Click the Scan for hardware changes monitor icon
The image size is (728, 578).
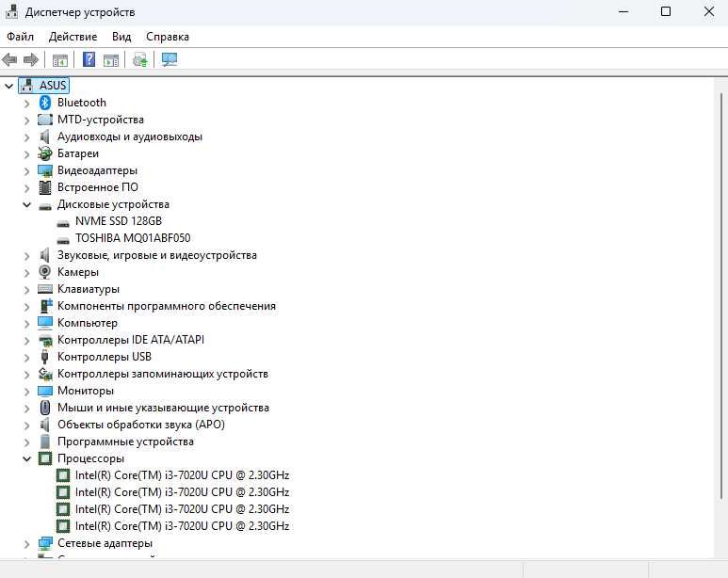click(x=170, y=59)
